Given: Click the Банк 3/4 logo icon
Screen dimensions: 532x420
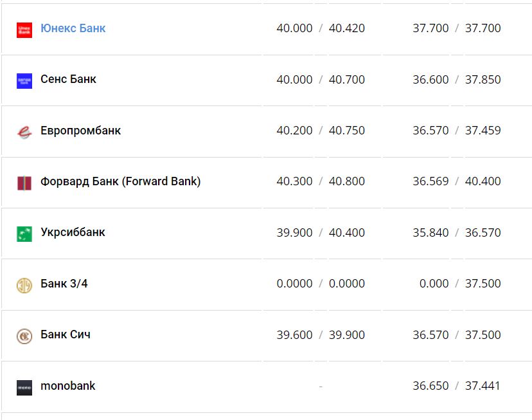Looking at the screenshot, I should (x=24, y=284).
